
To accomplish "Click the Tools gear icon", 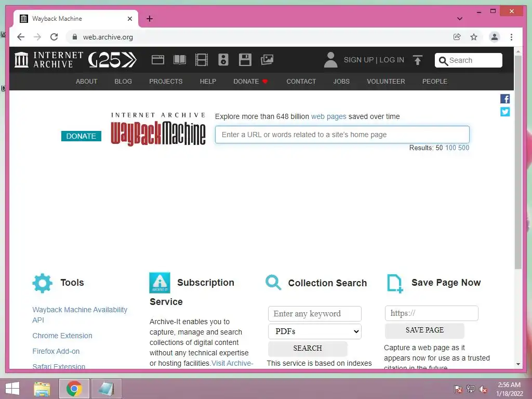I will point(43,283).
